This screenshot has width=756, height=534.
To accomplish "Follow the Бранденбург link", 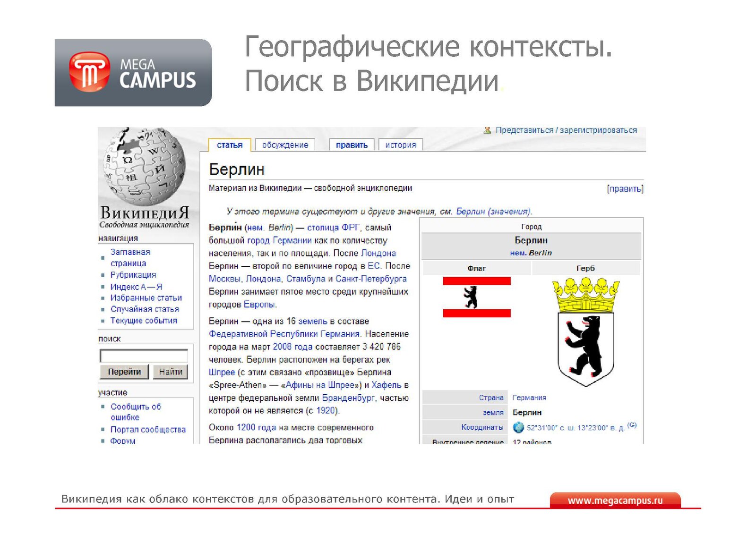I will pyautogui.click(x=348, y=398).
